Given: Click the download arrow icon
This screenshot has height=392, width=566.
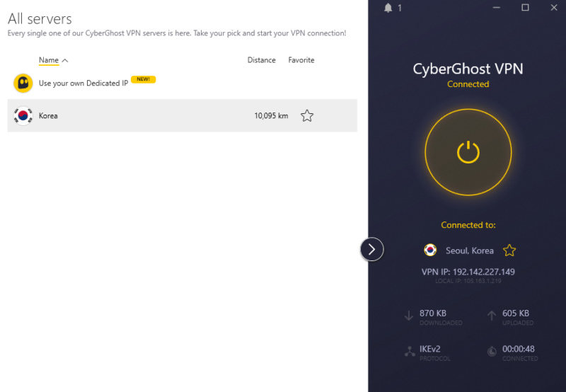Looking at the screenshot, I should [409, 316].
